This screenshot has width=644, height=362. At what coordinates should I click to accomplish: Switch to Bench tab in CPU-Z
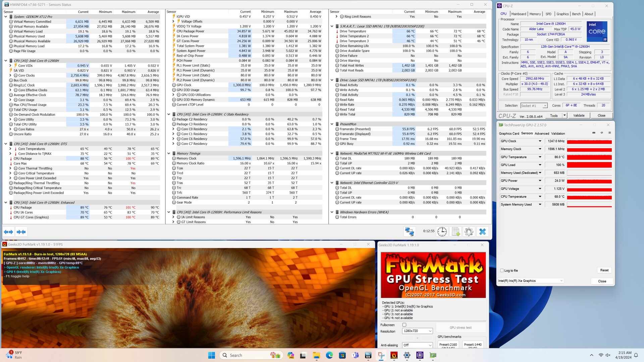pos(576,14)
